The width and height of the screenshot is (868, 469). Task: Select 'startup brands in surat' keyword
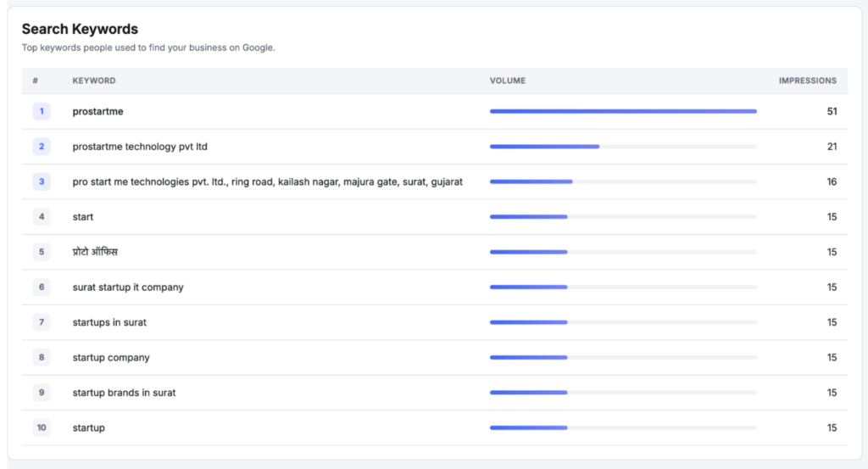[x=124, y=393]
